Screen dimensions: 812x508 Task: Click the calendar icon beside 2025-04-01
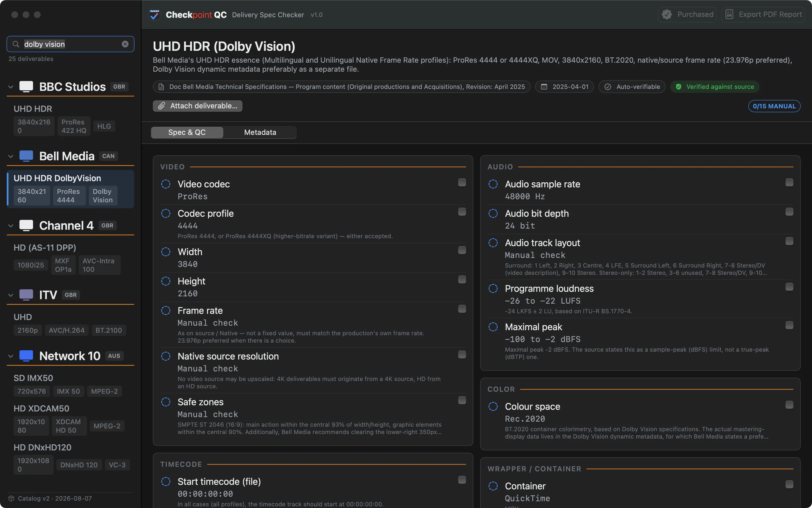click(x=544, y=87)
